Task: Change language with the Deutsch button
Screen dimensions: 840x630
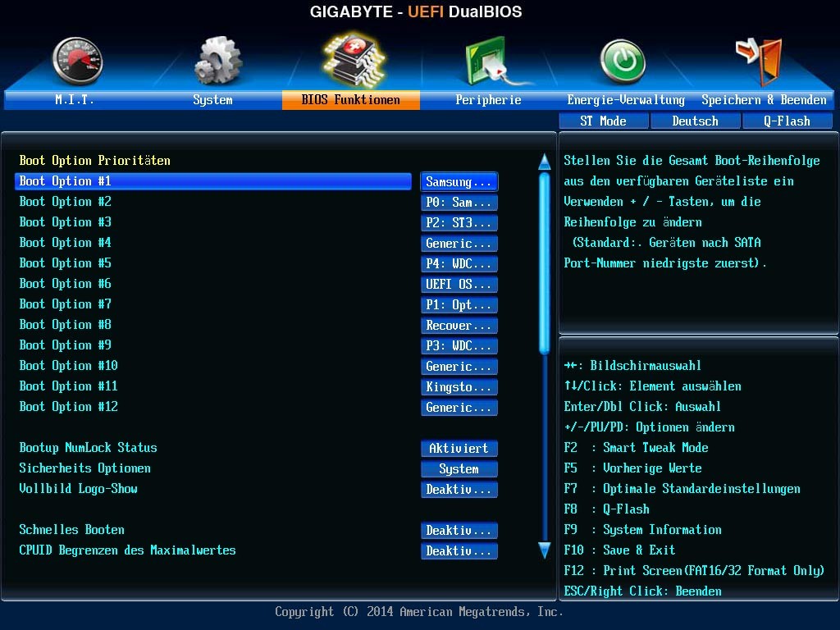Action: coord(696,121)
